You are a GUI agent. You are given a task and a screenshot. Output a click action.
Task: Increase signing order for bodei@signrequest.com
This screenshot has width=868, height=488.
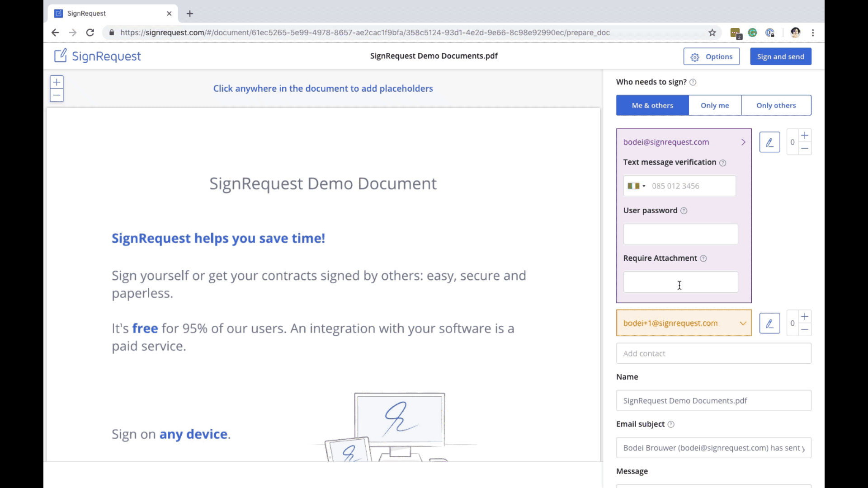point(805,136)
